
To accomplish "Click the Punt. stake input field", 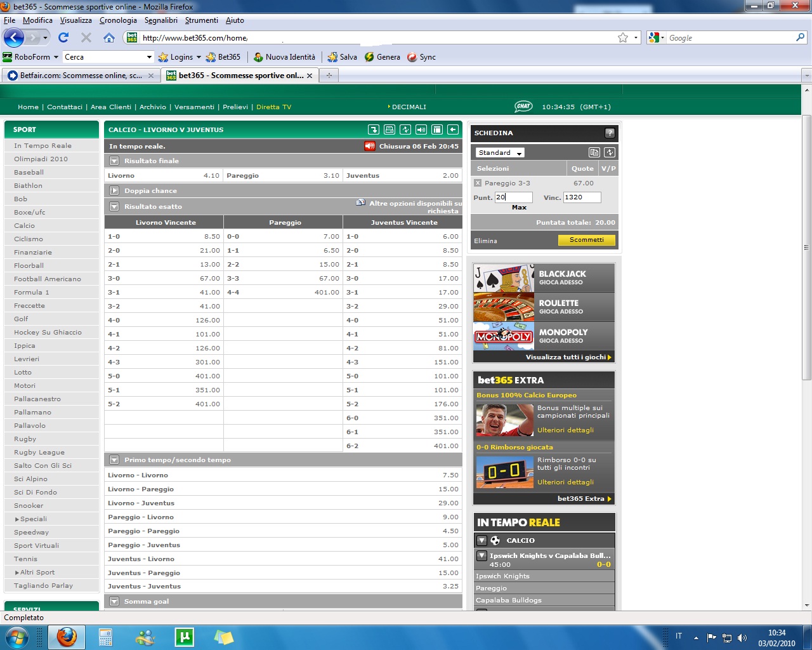I will (x=513, y=197).
